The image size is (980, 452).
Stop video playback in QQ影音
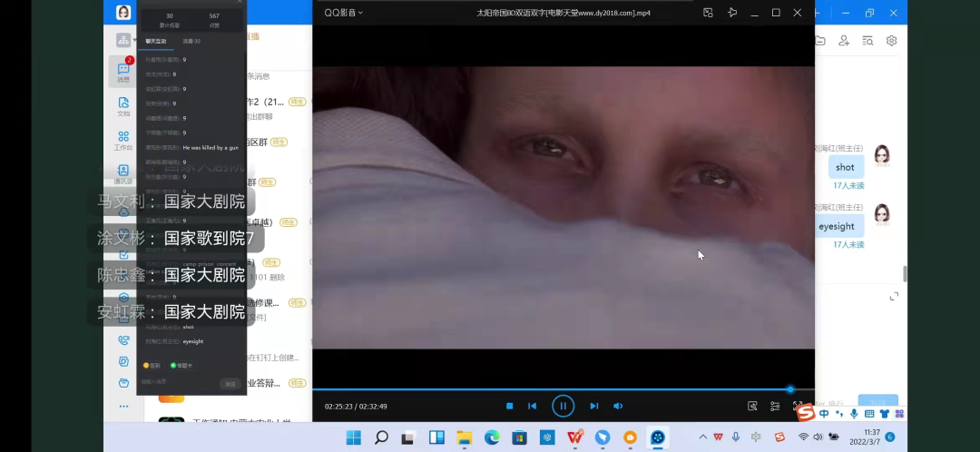click(x=509, y=407)
